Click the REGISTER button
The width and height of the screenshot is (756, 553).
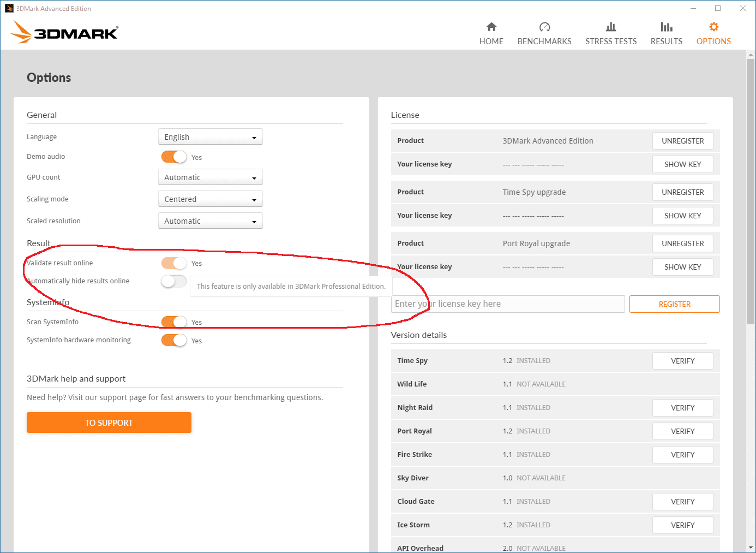pyautogui.click(x=675, y=304)
